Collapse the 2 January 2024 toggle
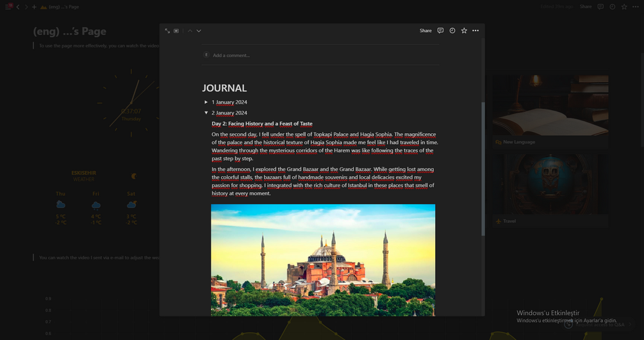Image resolution: width=644 pixels, height=340 pixels. [206, 113]
